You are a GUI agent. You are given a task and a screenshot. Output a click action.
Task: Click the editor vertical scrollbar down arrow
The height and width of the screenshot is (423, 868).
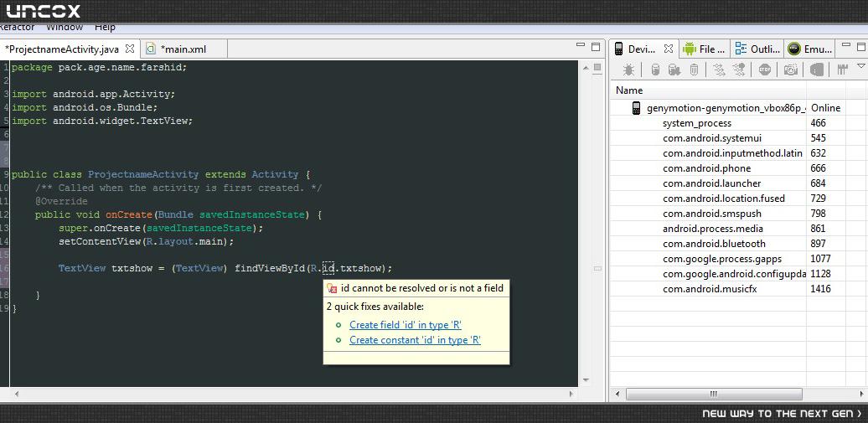(x=586, y=380)
